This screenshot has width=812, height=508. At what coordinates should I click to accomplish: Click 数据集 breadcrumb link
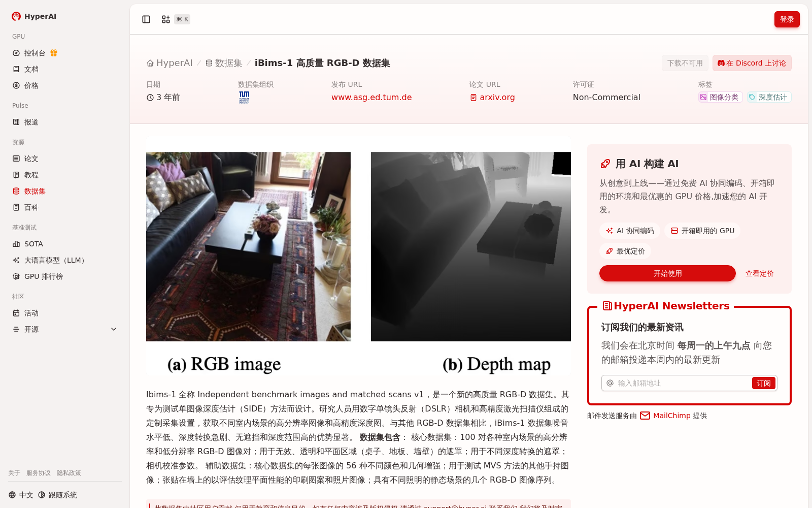point(224,63)
